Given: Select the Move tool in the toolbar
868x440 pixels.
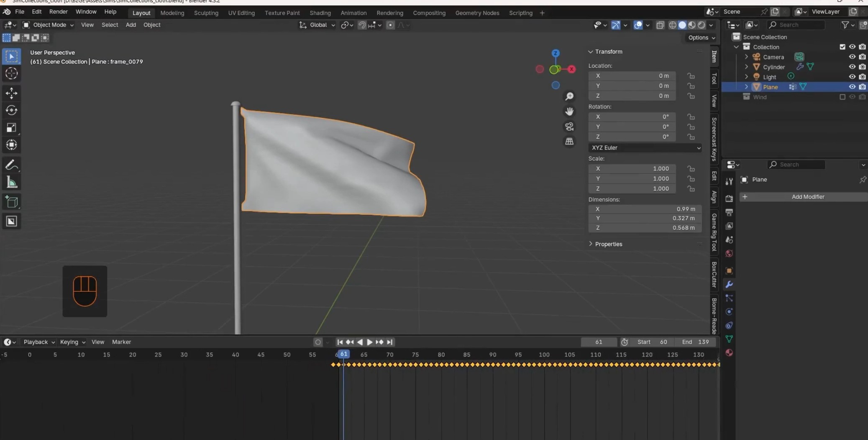Looking at the screenshot, I should (11, 92).
